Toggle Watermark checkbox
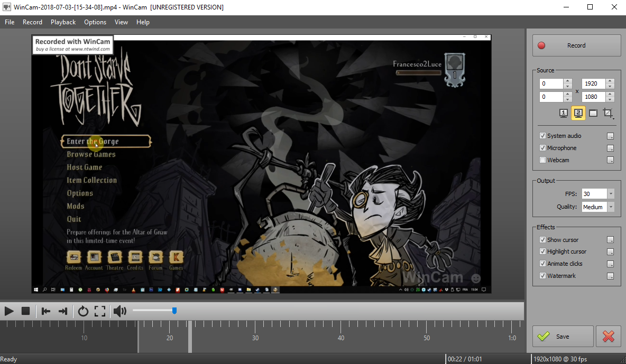The width and height of the screenshot is (626, 364). pos(542,276)
